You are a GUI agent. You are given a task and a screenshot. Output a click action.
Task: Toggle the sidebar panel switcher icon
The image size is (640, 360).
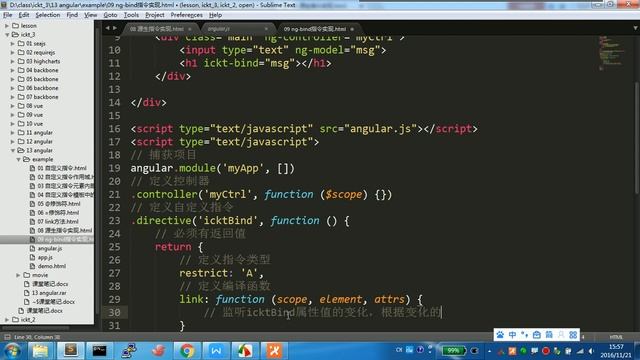point(7,337)
